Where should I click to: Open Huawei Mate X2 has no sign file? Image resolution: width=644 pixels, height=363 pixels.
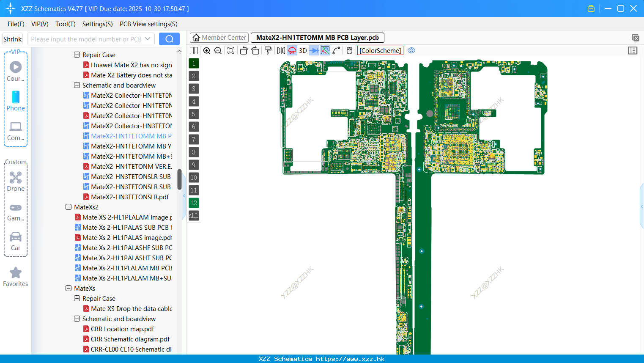(x=128, y=65)
